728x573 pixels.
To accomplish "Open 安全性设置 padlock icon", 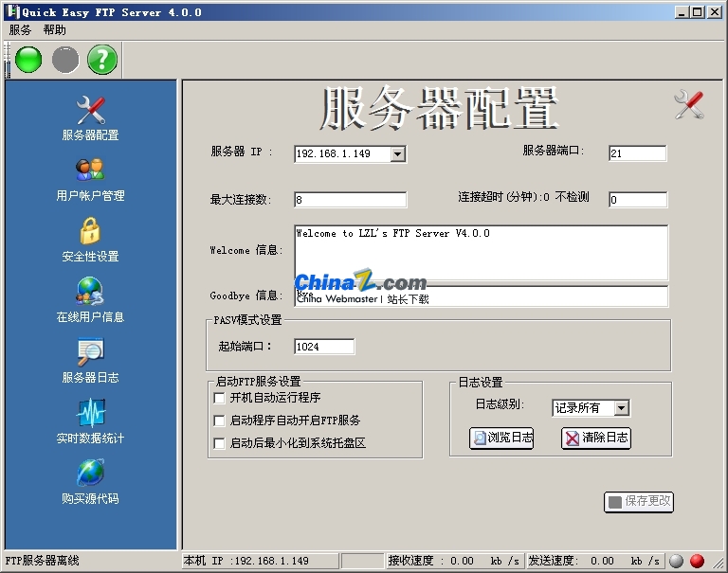I will (x=90, y=231).
